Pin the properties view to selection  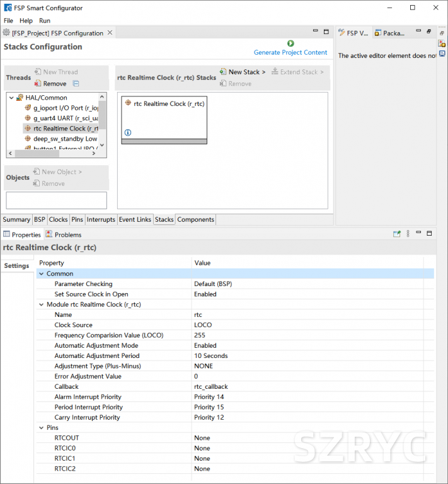pos(397,234)
